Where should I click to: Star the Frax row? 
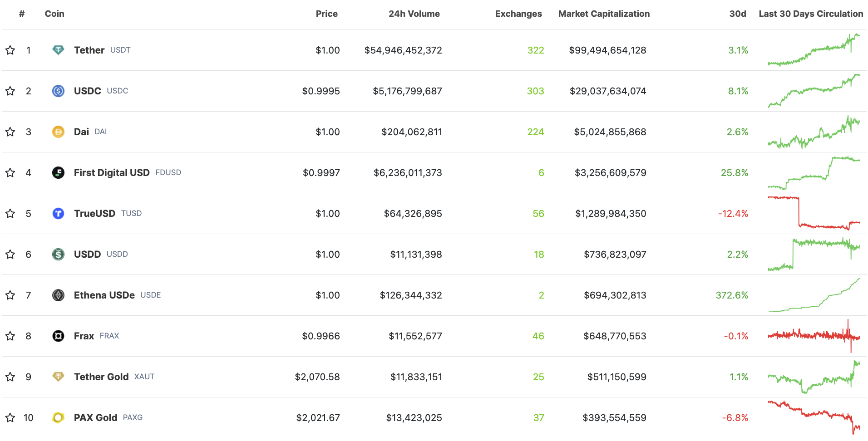tap(10, 336)
